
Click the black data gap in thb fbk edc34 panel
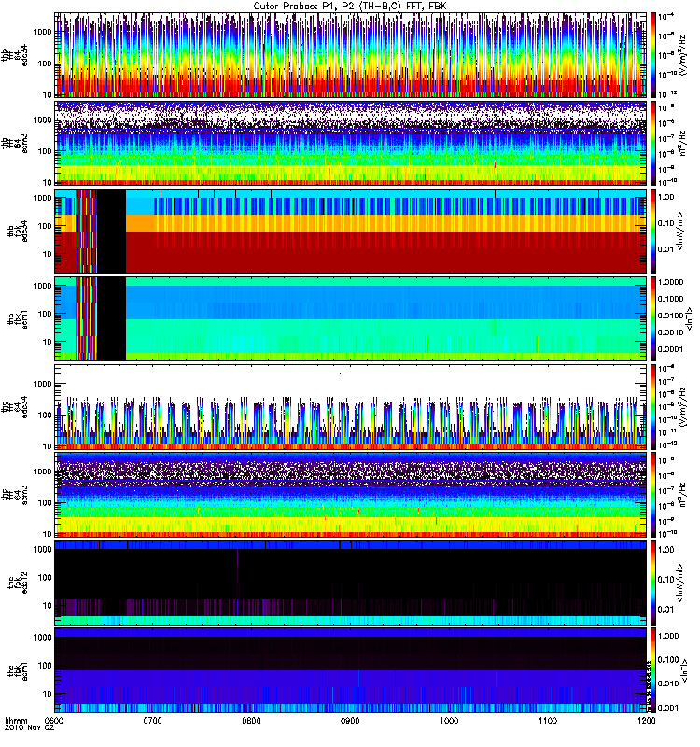tap(111, 231)
